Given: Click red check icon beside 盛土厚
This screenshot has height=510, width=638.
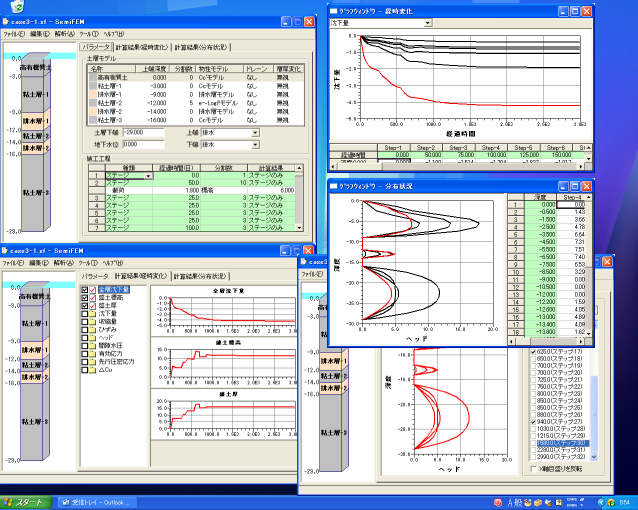Looking at the screenshot, I should (93, 306).
